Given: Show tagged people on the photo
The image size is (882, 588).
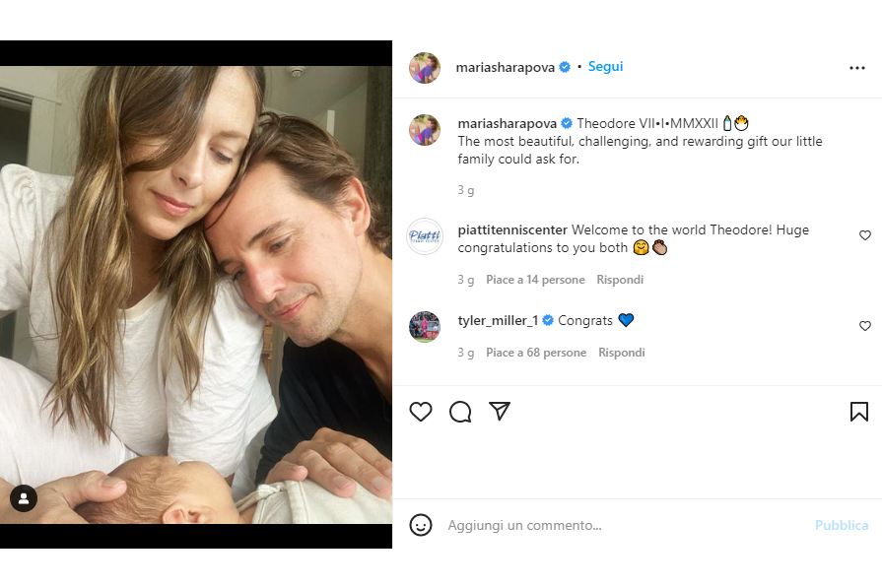Looking at the screenshot, I should [x=24, y=498].
